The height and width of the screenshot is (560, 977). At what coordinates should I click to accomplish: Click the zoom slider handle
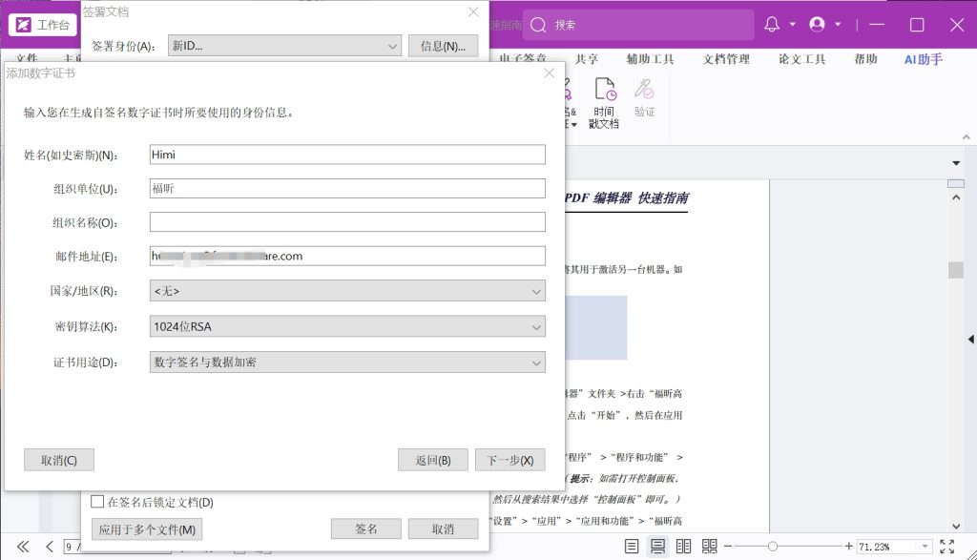pyautogui.click(x=772, y=547)
